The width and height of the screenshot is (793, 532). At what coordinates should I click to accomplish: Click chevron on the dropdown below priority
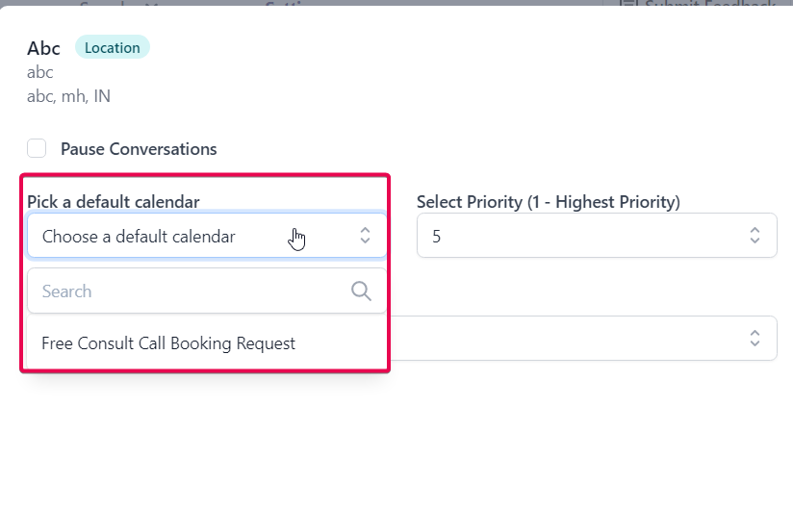[x=755, y=339]
